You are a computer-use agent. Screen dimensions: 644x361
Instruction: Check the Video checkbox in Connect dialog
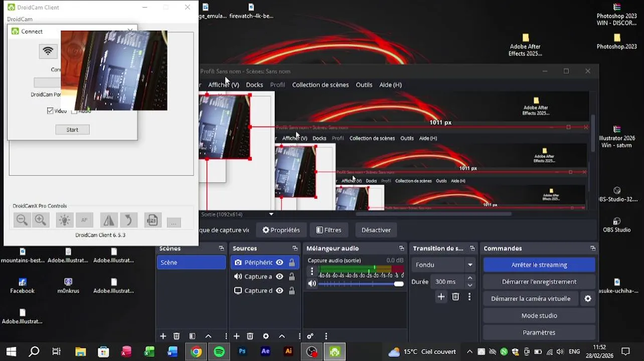(x=50, y=111)
